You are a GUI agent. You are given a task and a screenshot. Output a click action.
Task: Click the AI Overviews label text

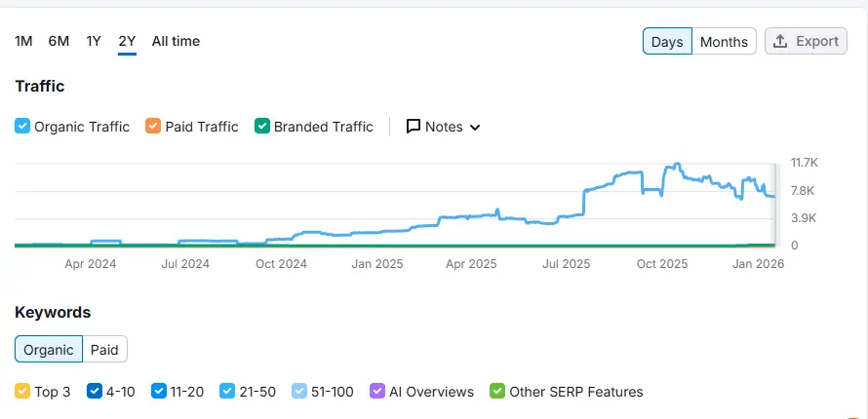click(432, 392)
